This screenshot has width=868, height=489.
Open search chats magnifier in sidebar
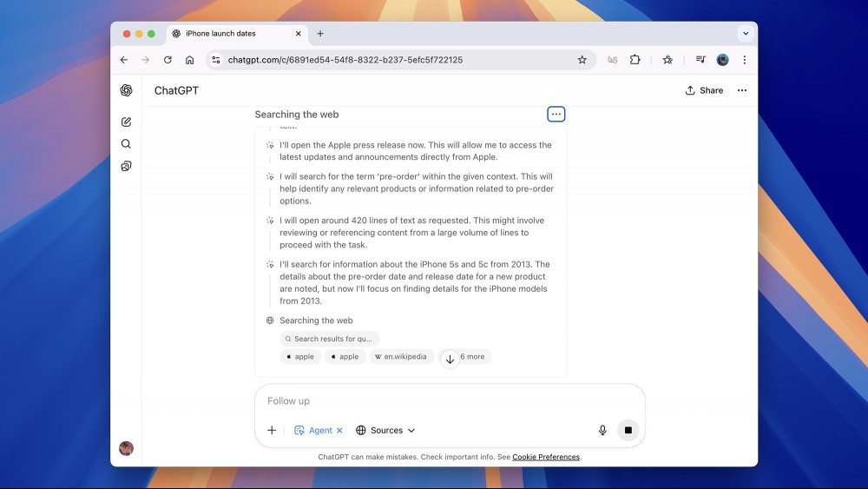tap(126, 144)
